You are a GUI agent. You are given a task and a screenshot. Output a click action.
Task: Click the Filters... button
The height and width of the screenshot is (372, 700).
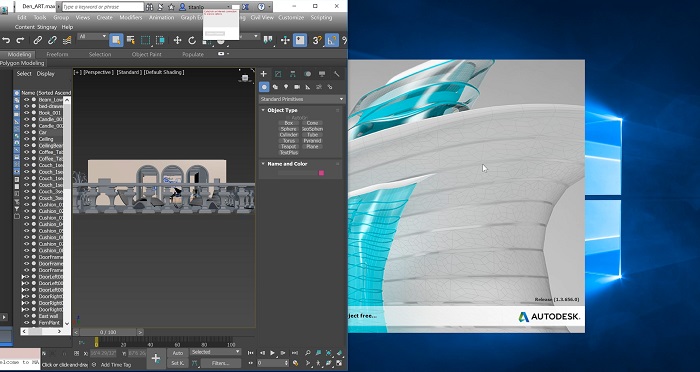click(221, 363)
